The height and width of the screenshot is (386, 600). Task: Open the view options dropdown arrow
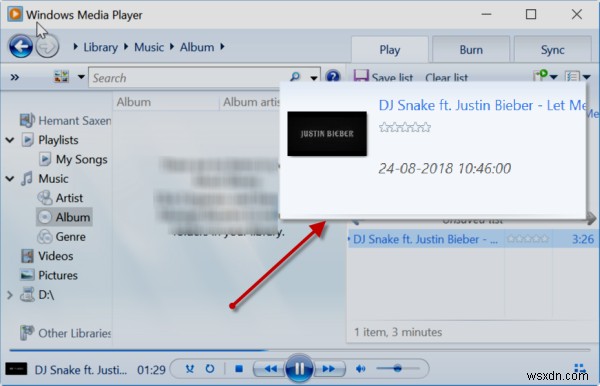pos(81,77)
